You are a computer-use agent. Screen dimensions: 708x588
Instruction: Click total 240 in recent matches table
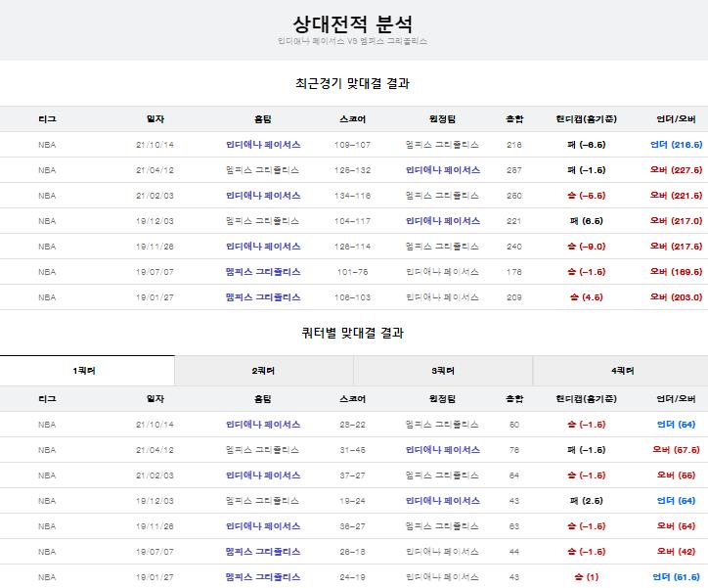[513, 247]
